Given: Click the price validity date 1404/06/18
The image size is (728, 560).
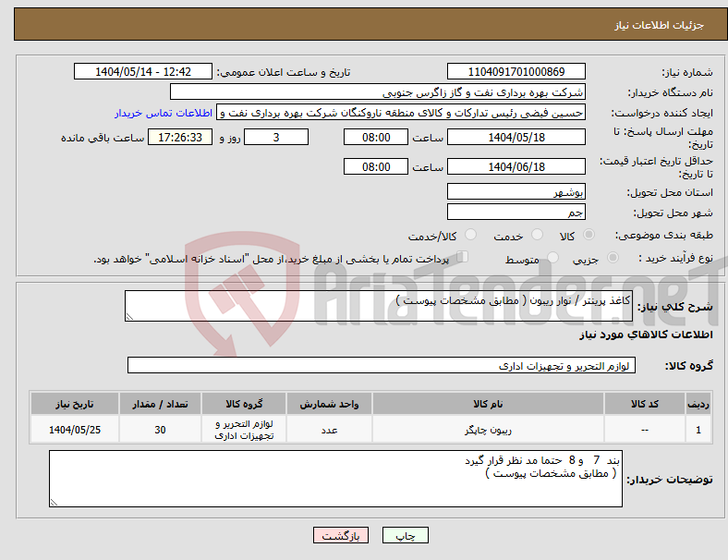Looking at the screenshot, I should click(x=516, y=166).
